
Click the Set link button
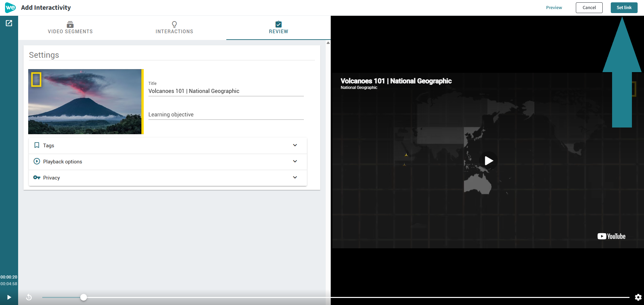tap(624, 8)
